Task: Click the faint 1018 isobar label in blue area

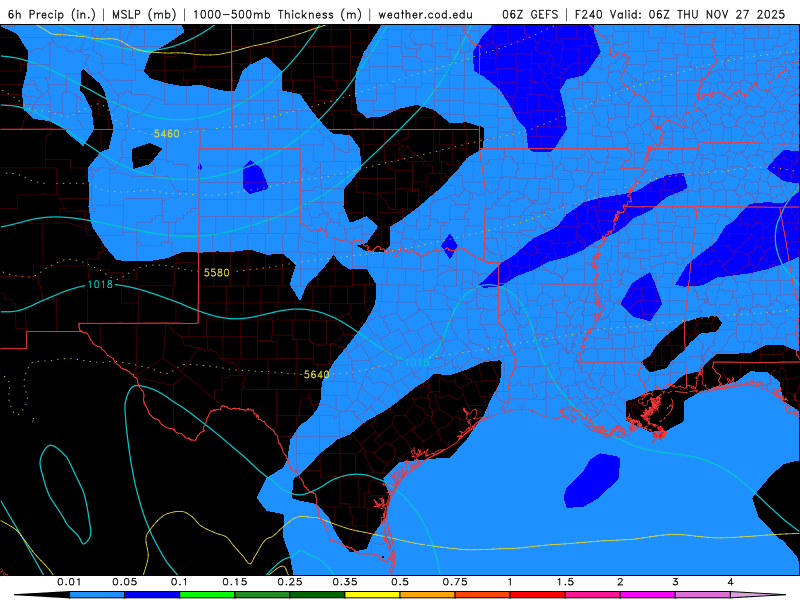Action: 417,363
